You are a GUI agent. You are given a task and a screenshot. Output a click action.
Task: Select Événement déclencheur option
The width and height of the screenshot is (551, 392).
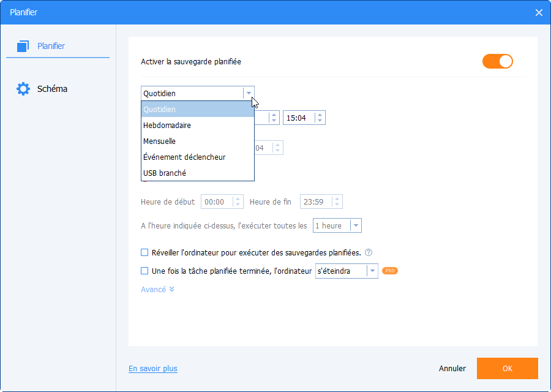pos(198,157)
